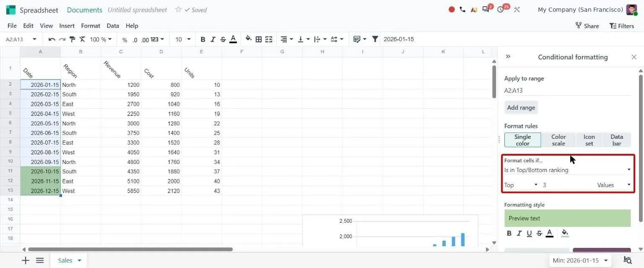This screenshot has width=644, height=268.
Task: Open the Data menu
Action: click(113, 26)
